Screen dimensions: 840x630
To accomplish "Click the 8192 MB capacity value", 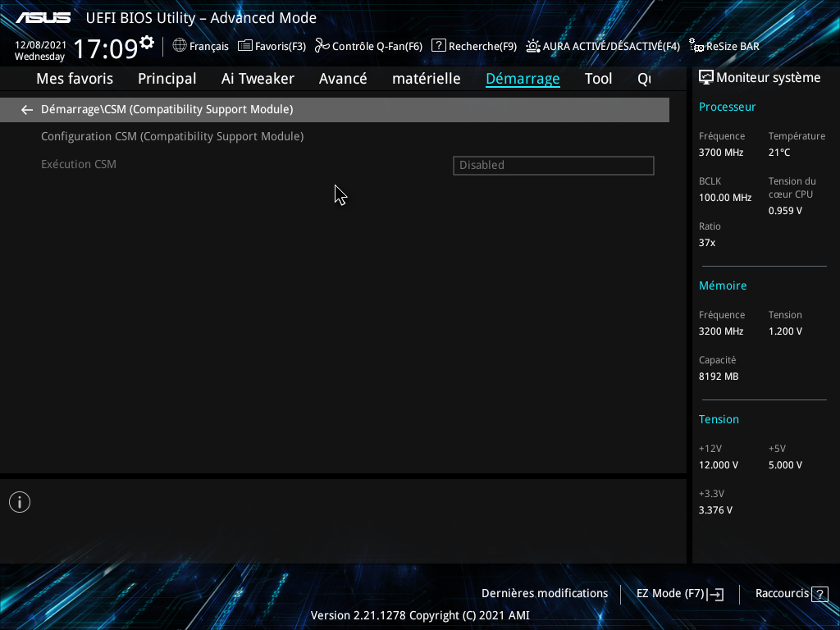I will pyautogui.click(x=719, y=377).
